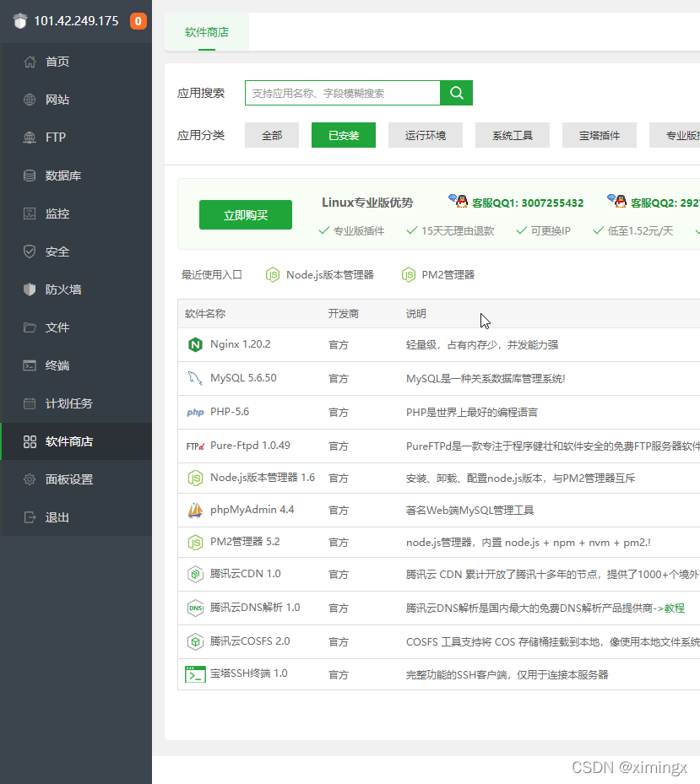
Task: Click the Nginx logo icon in the list
Action: (x=195, y=344)
